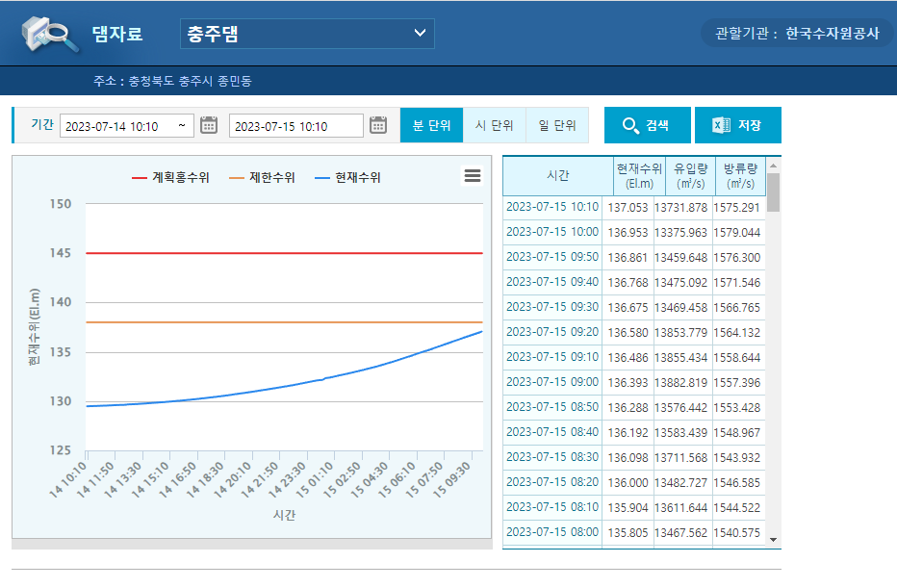This screenshot has width=897, height=588.
Task: Select row 2023-07-15 10:00 time cell
Action: coord(552,232)
